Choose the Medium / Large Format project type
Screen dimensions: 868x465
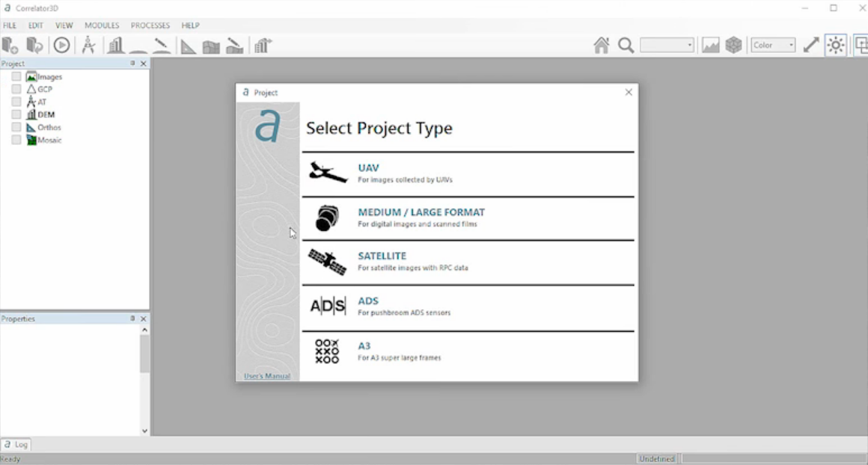click(x=468, y=218)
